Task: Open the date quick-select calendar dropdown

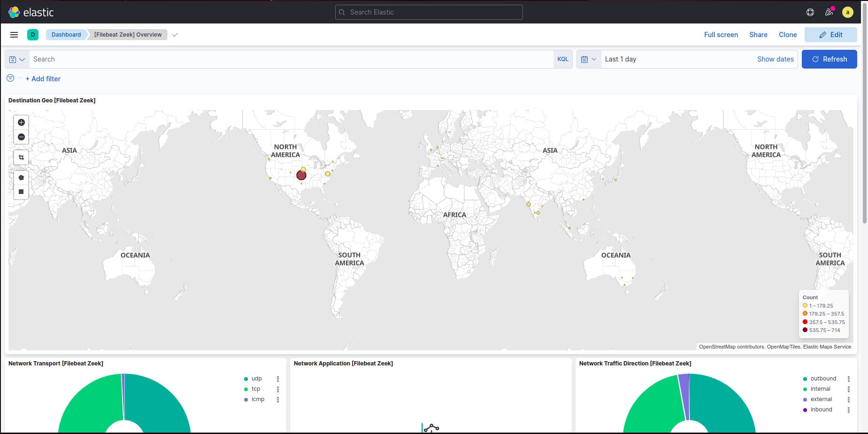Action: pos(588,59)
